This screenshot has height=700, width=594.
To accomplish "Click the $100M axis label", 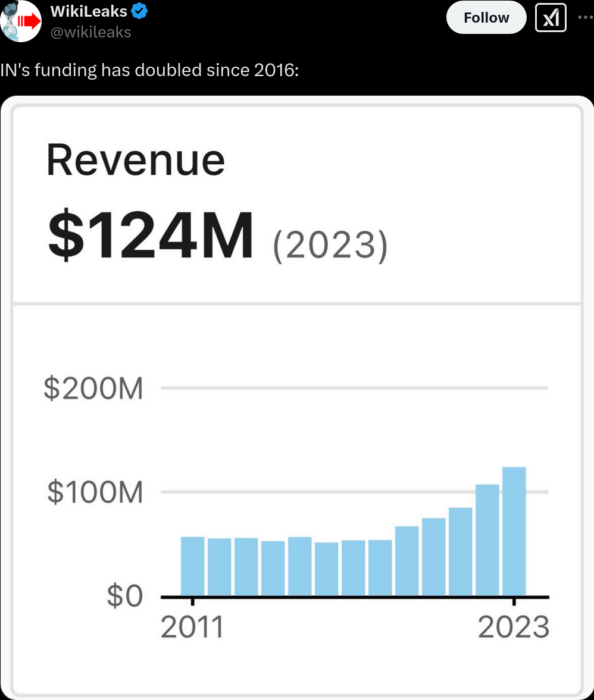I will pyautogui.click(x=95, y=492).
